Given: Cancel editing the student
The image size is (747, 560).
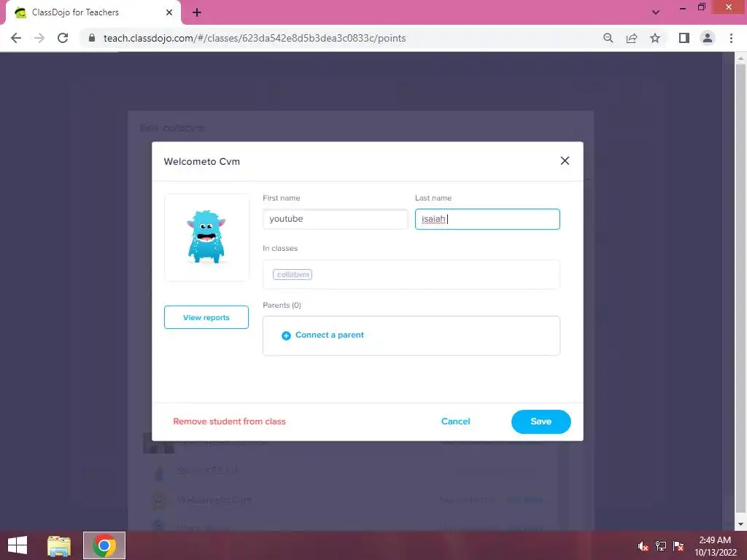Looking at the screenshot, I should coord(455,421).
